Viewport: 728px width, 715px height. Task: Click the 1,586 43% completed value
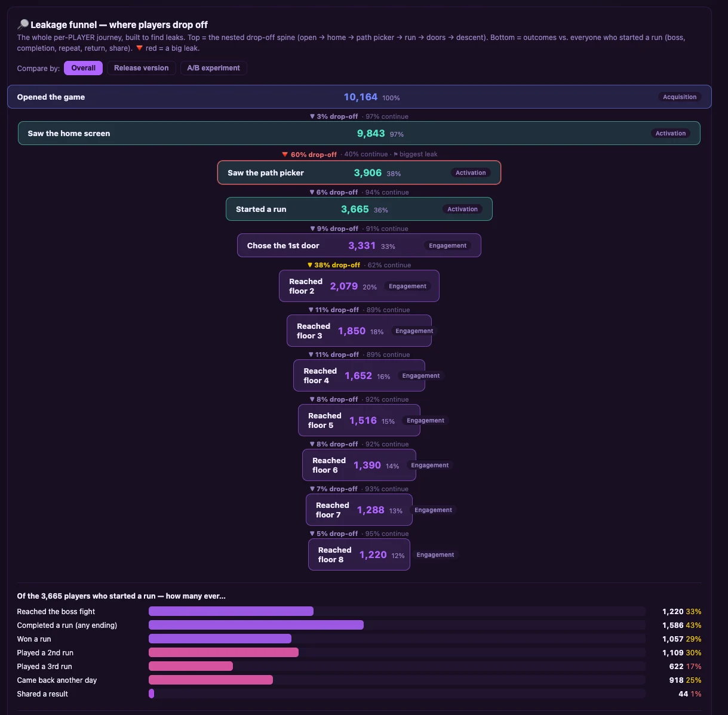(681, 625)
